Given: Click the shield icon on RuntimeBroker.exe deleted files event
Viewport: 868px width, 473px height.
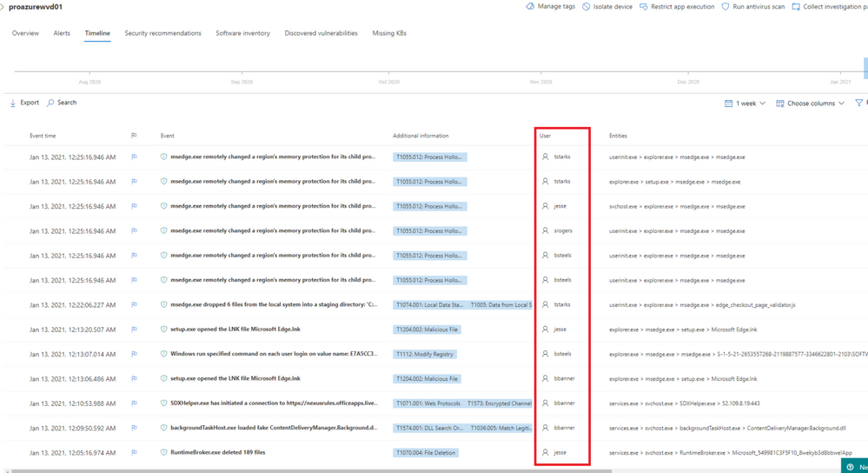Looking at the screenshot, I should point(163,452).
